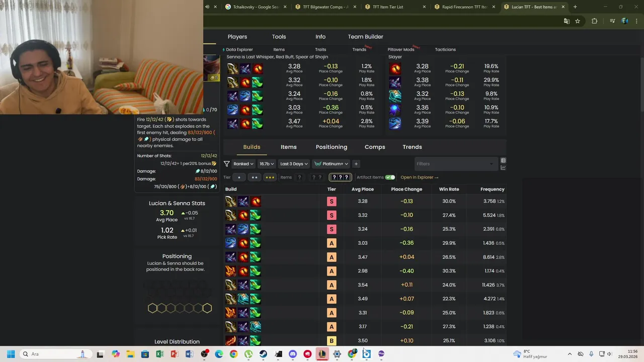
Task: Open Steam from the taskbar
Action: coord(263,354)
